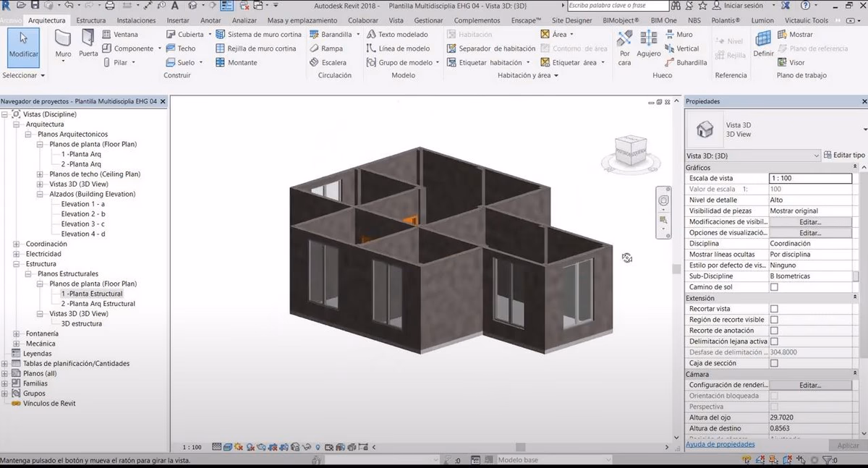Click Rejilla de muro cortina tool
The image size is (868, 468).
pyautogui.click(x=256, y=48)
